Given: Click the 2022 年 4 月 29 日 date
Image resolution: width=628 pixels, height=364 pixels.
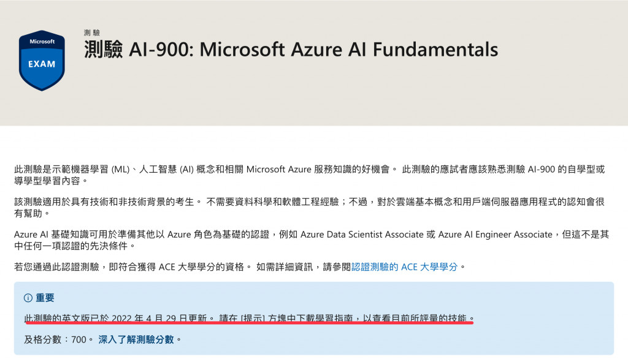Looking at the screenshot, I should 150,319.
